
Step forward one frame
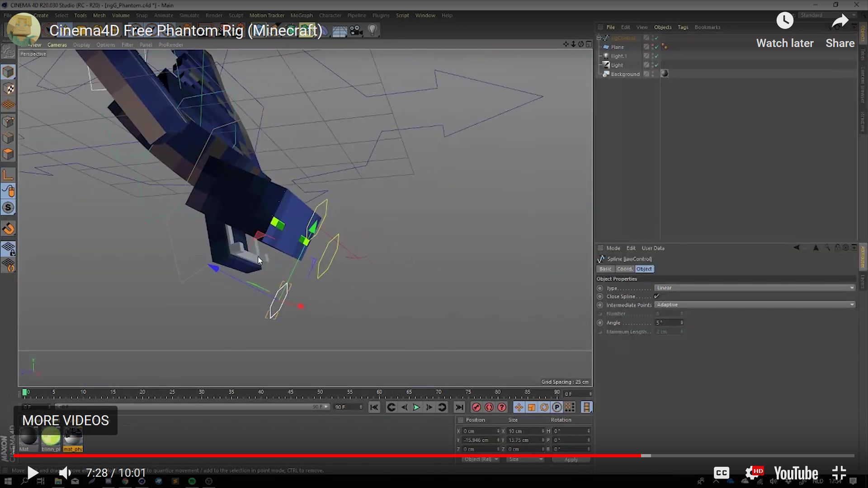pyautogui.click(x=429, y=408)
